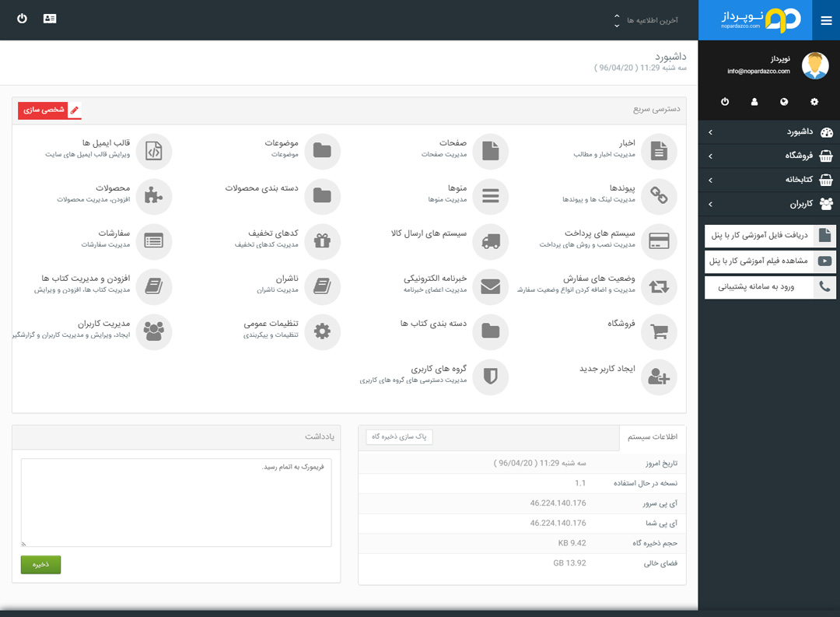Click the create new user icon
This screenshot has width=840, height=617.
pyautogui.click(x=659, y=377)
